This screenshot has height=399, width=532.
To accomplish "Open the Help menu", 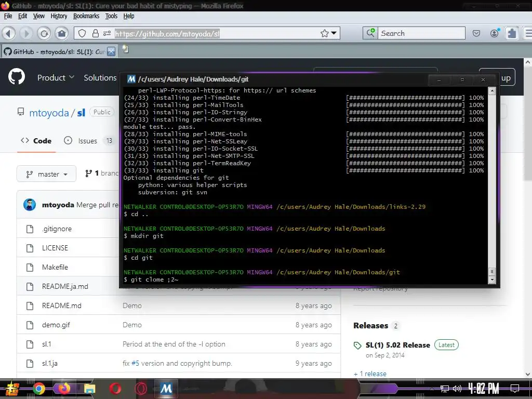I will tap(129, 16).
